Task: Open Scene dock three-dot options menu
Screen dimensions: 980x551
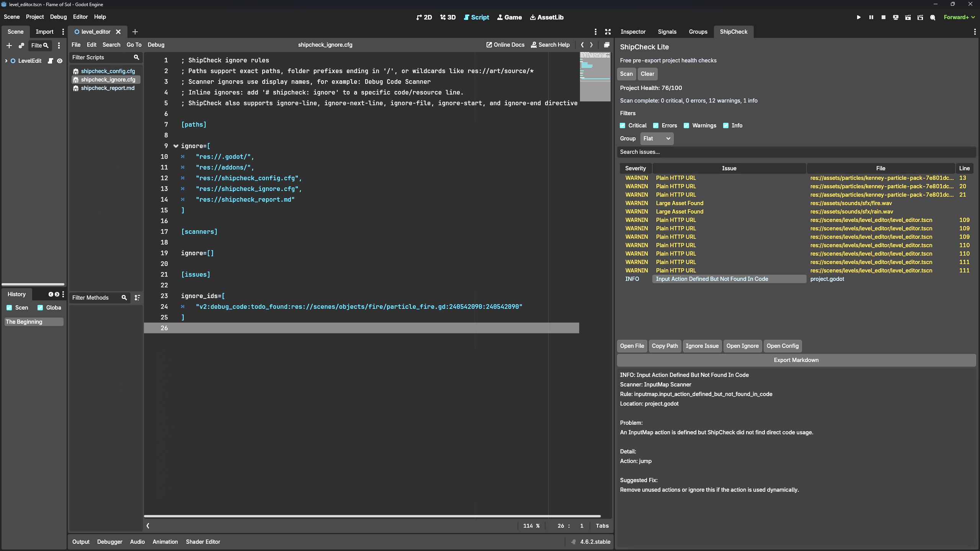Action: pos(63,32)
